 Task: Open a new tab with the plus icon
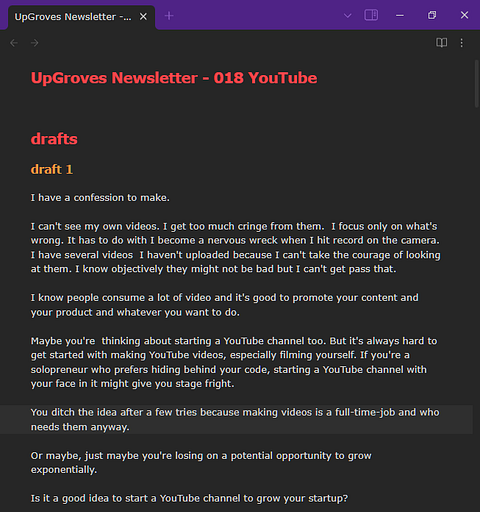[169, 16]
